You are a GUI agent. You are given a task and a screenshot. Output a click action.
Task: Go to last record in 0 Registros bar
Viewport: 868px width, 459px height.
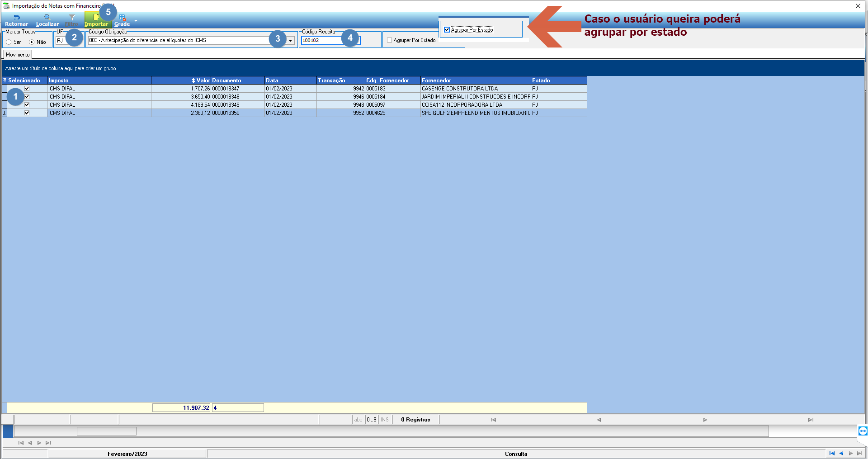811,420
